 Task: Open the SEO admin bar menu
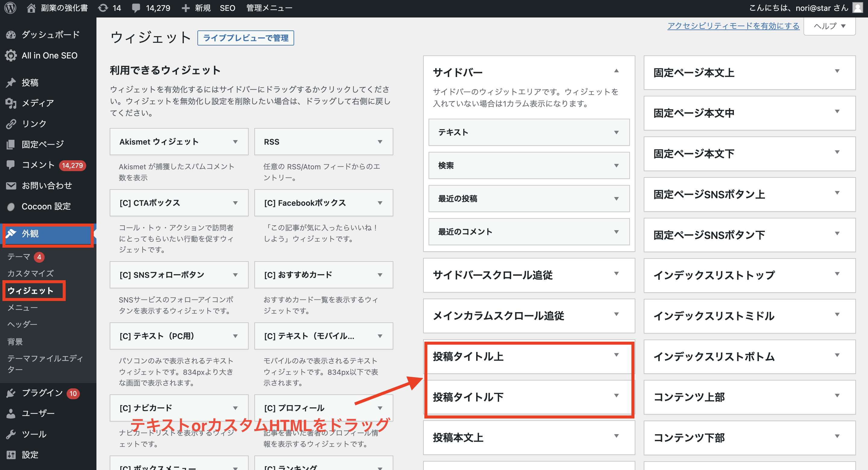click(228, 8)
